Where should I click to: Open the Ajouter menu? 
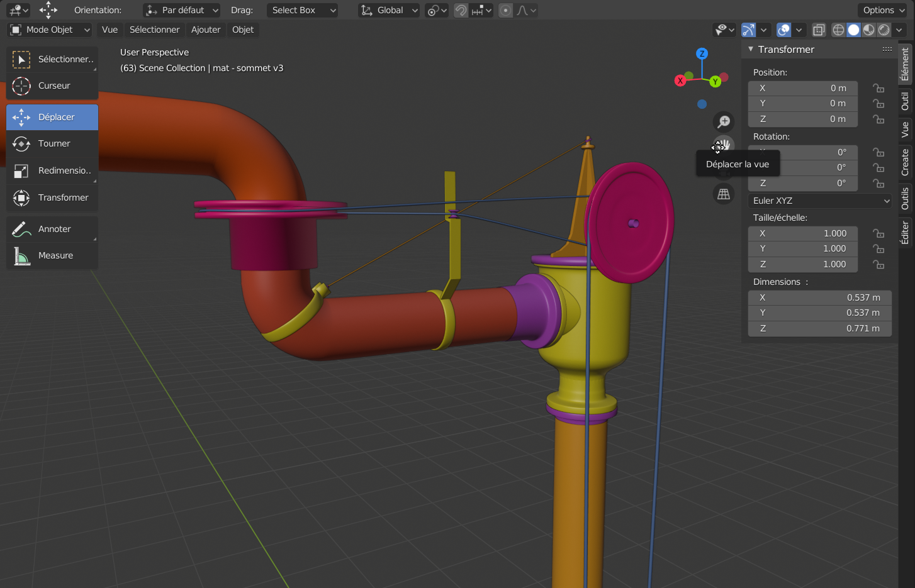(206, 30)
